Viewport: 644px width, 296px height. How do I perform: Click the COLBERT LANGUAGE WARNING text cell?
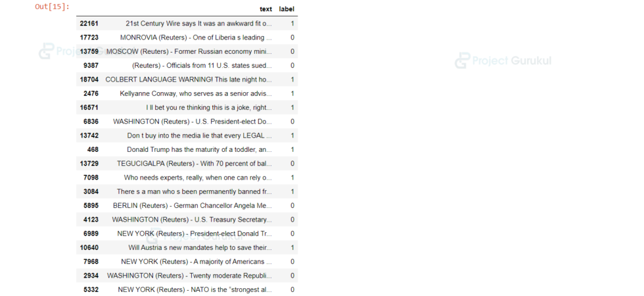tap(188, 80)
